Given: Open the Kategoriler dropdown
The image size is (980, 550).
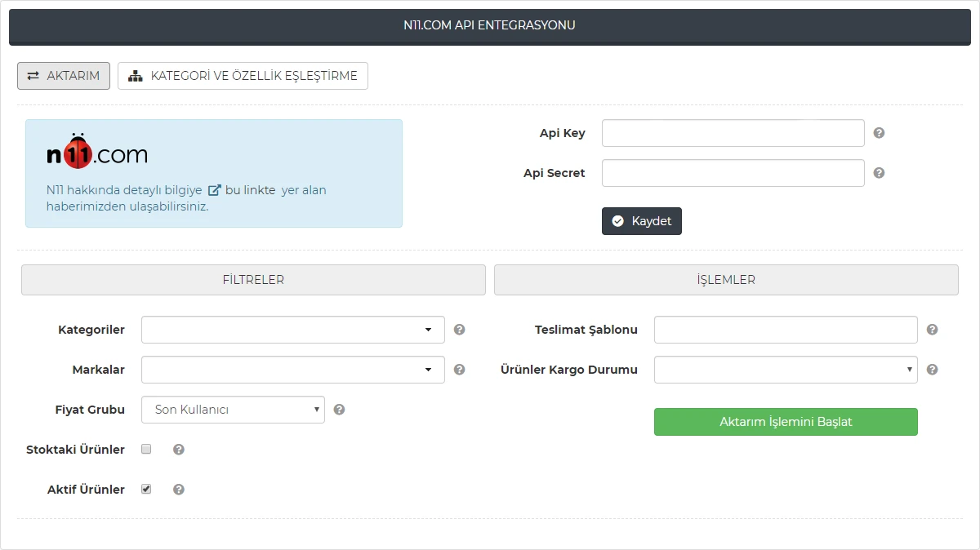Looking at the screenshot, I should click(292, 330).
